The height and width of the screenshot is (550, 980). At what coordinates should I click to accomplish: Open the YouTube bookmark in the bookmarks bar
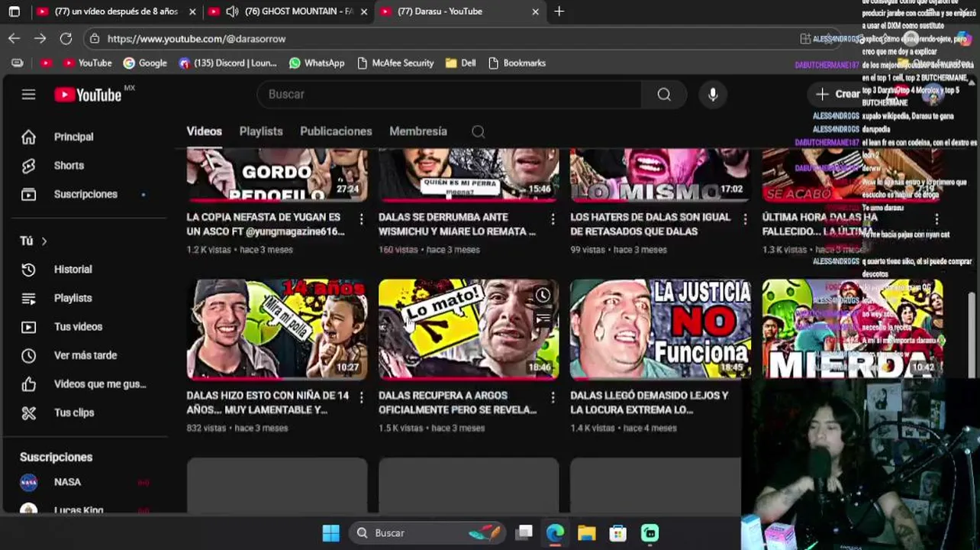(87, 63)
